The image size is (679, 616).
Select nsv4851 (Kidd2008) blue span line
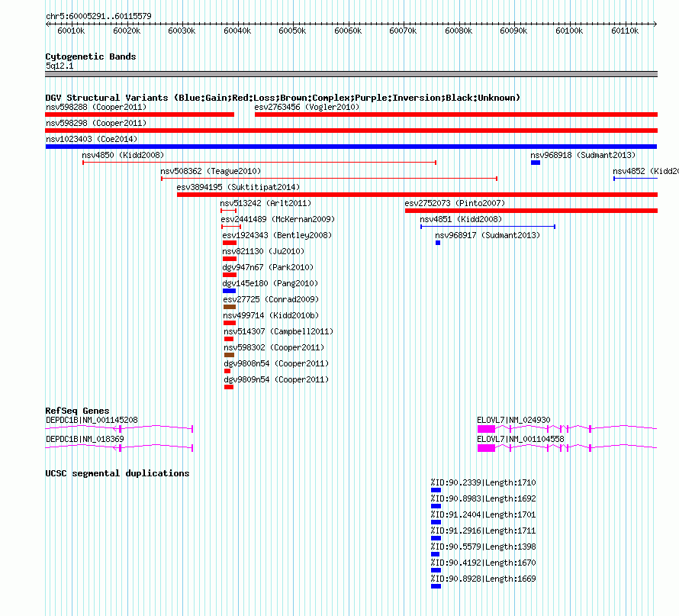coord(488,227)
